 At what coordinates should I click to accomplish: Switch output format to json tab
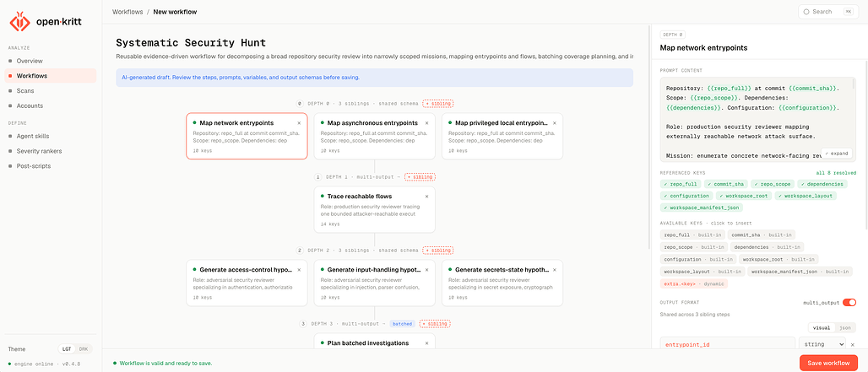844,328
